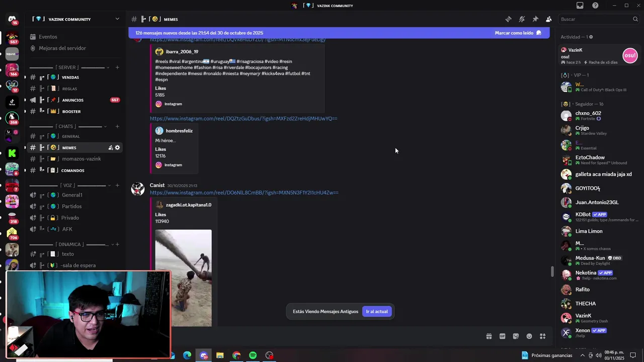Click the chat scrollbar thumb

[552, 271]
